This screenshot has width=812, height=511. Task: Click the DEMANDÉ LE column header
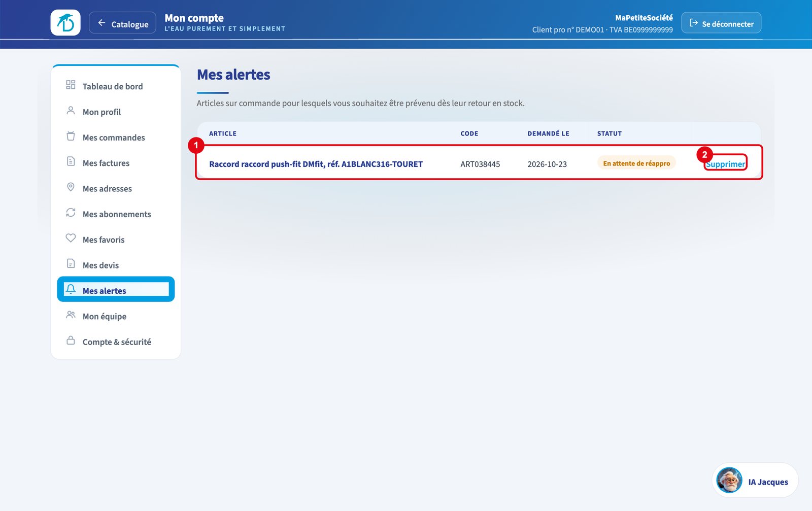(x=548, y=133)
